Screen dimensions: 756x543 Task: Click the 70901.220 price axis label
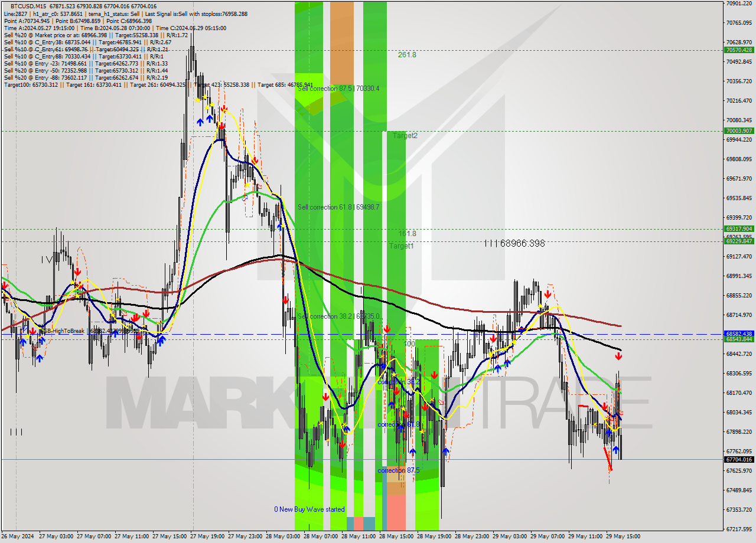click(x=739, y=3)
